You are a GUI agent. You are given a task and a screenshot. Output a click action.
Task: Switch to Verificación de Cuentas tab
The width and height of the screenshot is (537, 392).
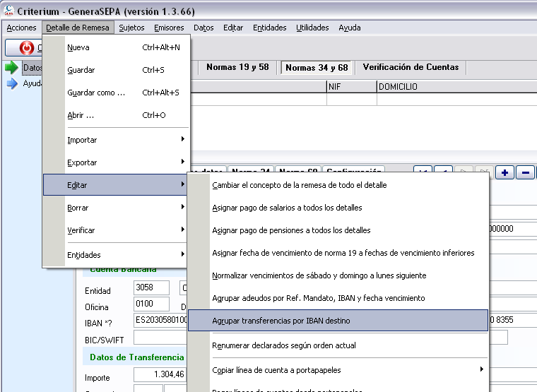[x=411, y=67]
